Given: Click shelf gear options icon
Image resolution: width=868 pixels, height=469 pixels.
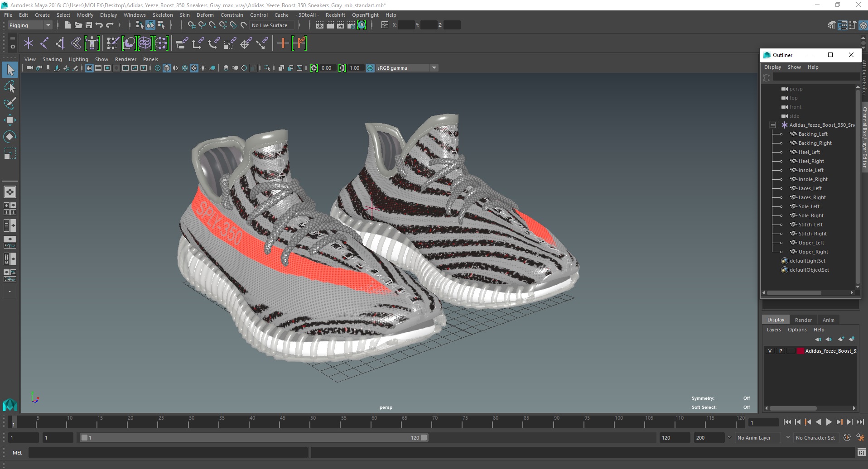Looking at the screenshot, I should (13, 47).
